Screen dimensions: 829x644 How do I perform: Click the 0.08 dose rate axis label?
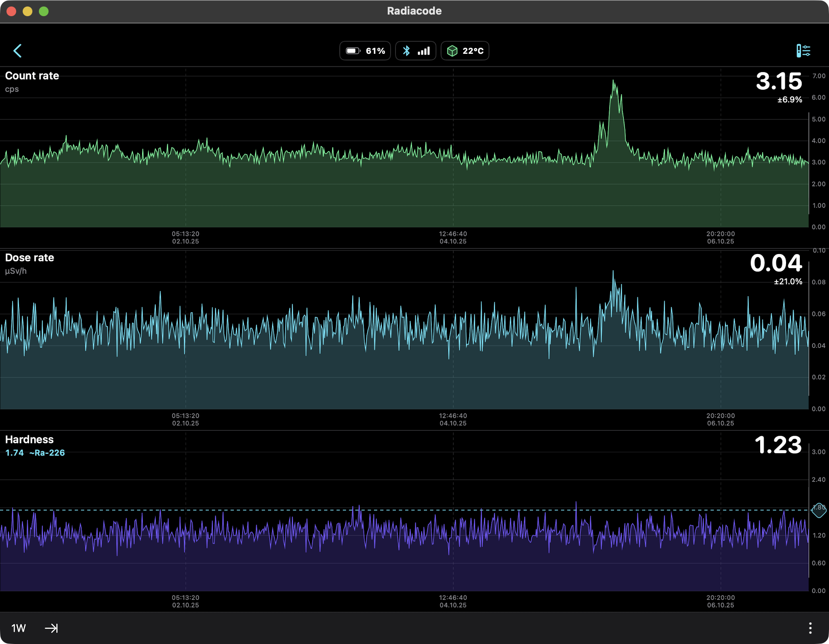point(818,282)
